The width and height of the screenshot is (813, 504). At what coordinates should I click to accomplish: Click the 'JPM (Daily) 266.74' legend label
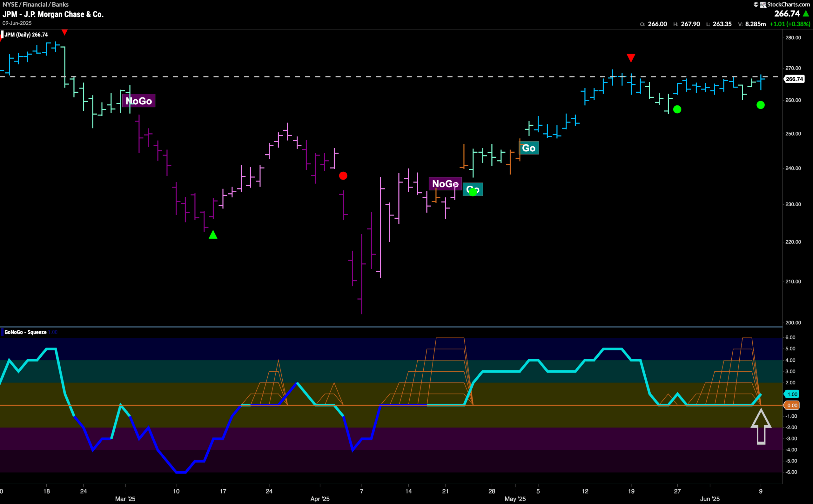(x=26, y=35)
